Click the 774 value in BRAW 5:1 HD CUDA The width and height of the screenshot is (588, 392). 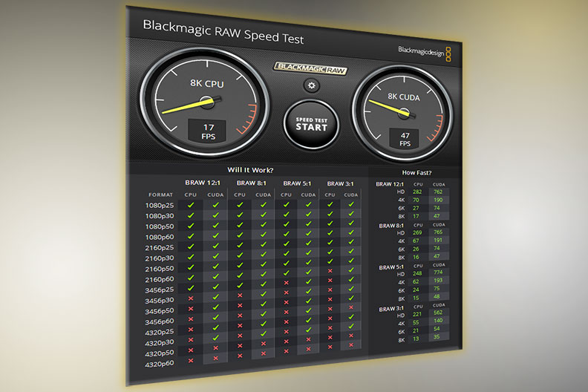[x=438, y=272]
